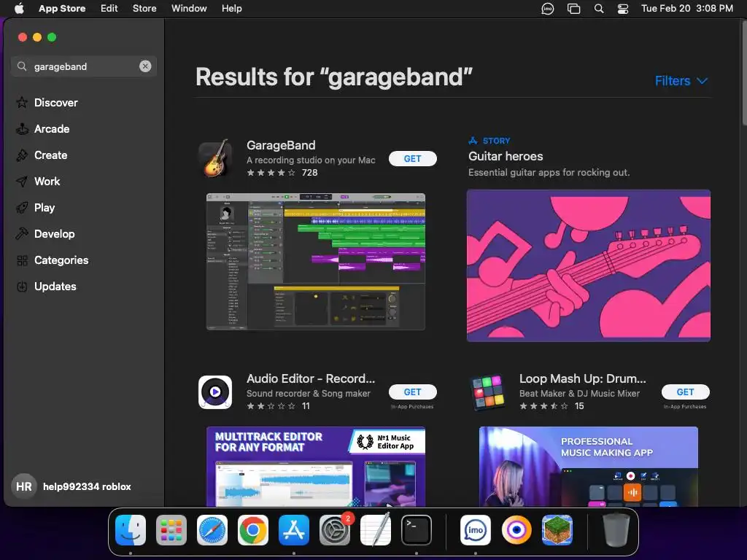Open the Help menu
Image resolution: width=747 pixels, height=560 pixels.
coord(231,8)
